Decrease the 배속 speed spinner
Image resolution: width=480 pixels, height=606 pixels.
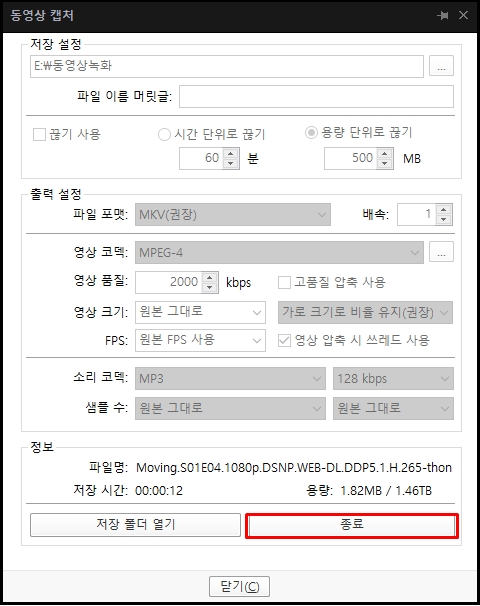click(x=444, y=220)
